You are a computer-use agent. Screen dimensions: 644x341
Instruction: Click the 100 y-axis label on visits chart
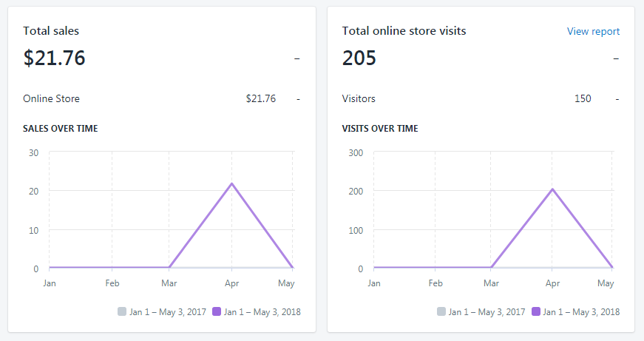[356, 231]
